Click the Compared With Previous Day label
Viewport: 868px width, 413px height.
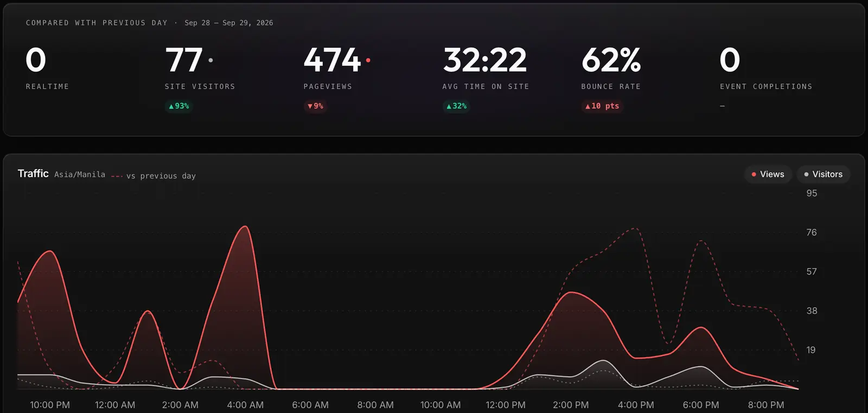click(97, 23)
